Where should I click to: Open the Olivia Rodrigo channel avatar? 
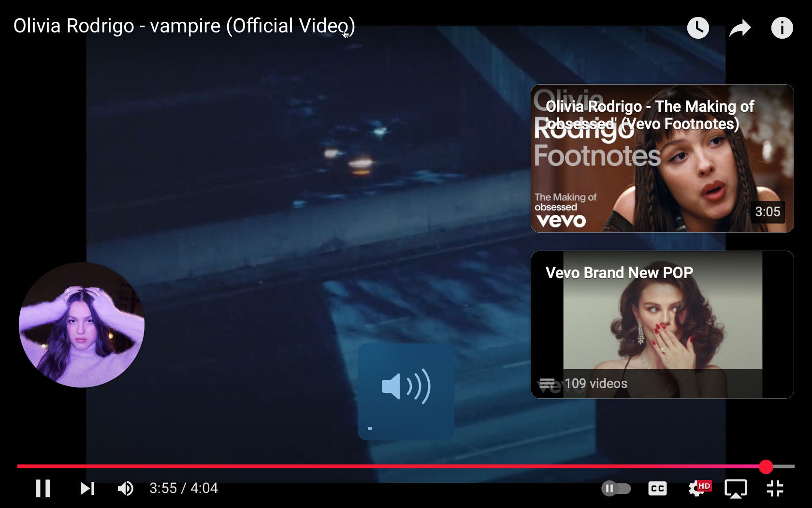coord(82,325)
